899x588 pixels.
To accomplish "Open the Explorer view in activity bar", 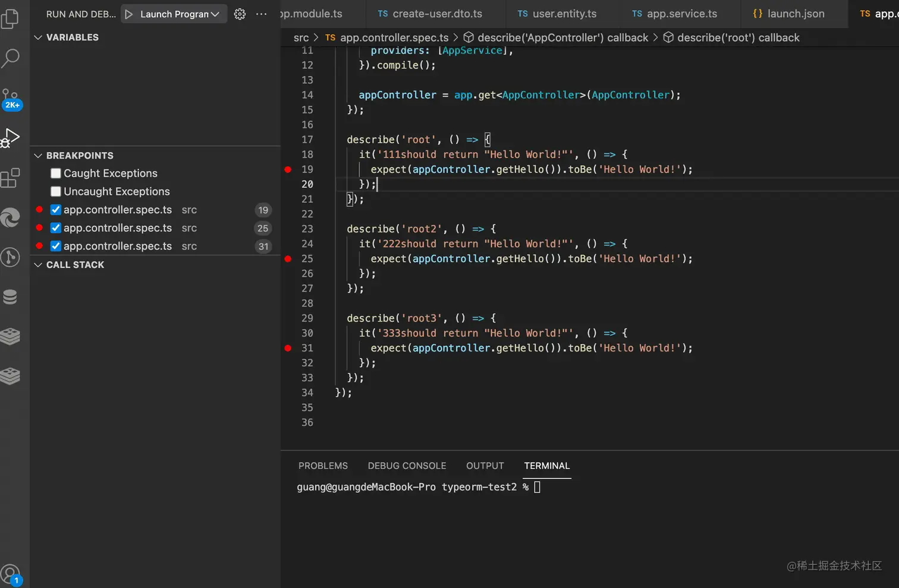I will point(11,19).
